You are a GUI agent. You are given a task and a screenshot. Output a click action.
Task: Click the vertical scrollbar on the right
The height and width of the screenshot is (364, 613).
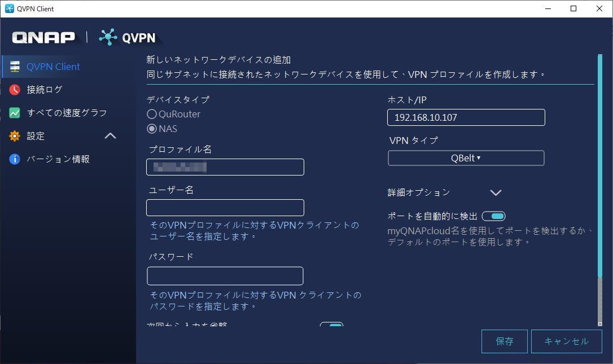click(x=599, y=169)
